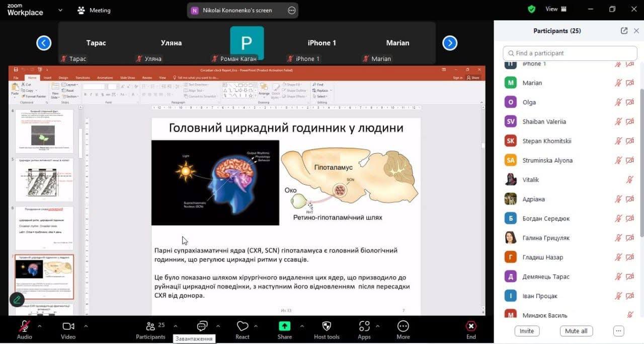Screen dimensions: 644x344
Task: Toggle the Participants panel button
Action: tap(150, 326)
